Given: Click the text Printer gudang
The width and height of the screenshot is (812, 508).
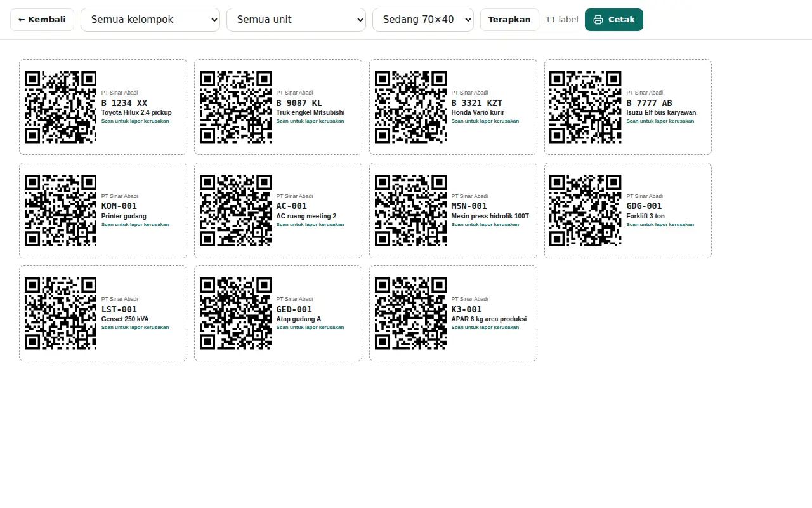Looking at the screenshot, I should coord(124,217).
